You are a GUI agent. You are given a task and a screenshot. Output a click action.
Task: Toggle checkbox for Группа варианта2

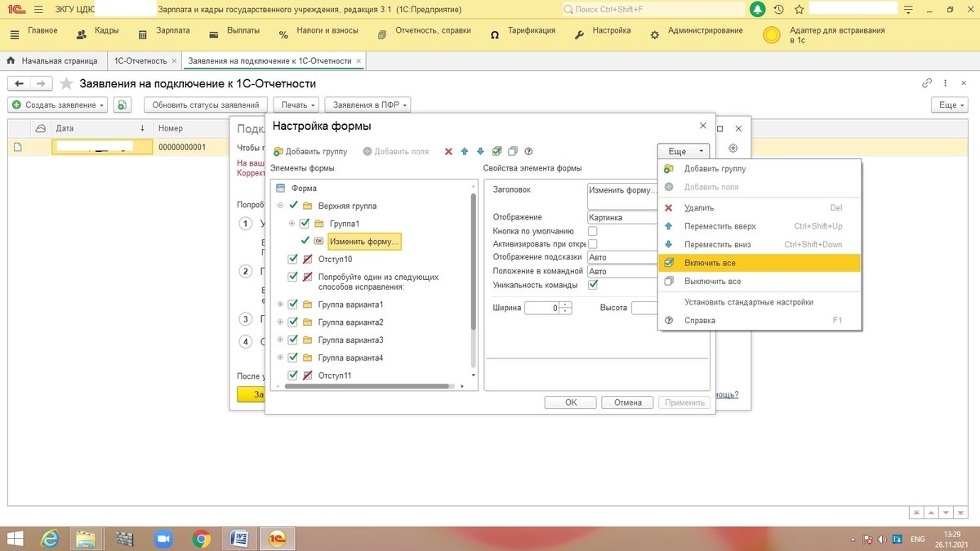point(293,322)
